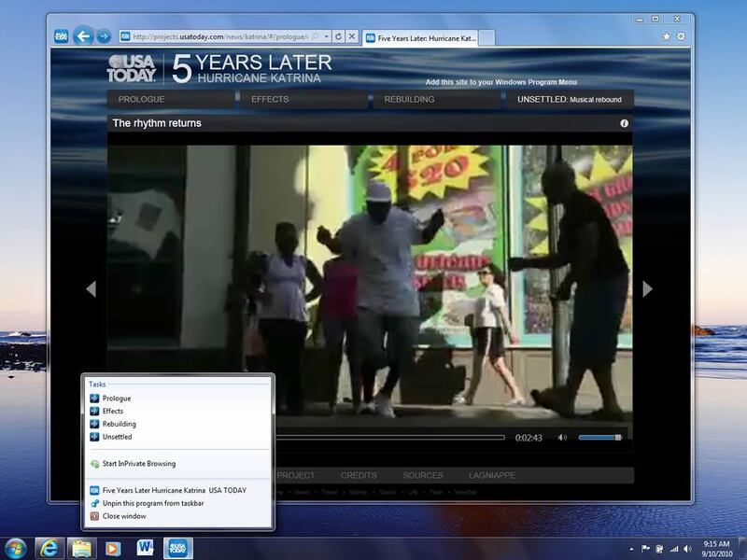Choose Rebuilding in the jump list tasks

click(x=119, y=424)
